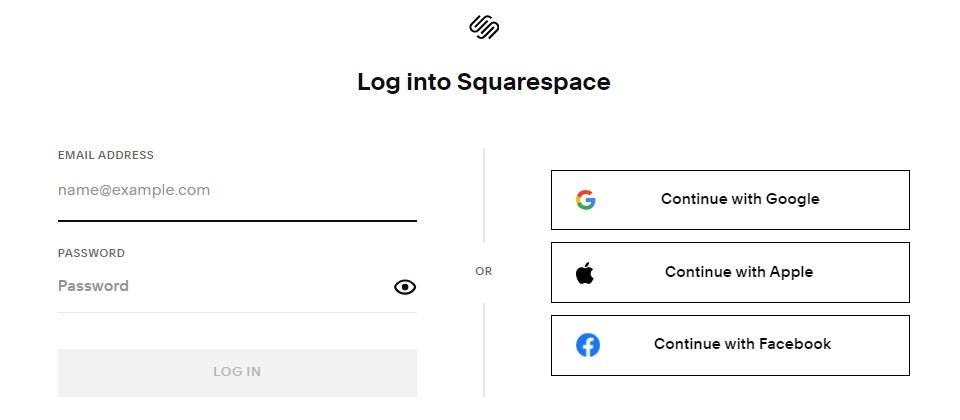Choose Continue with Facebook button
The width and height of the screenshot is (960, 420).
[x=730, y=345]
